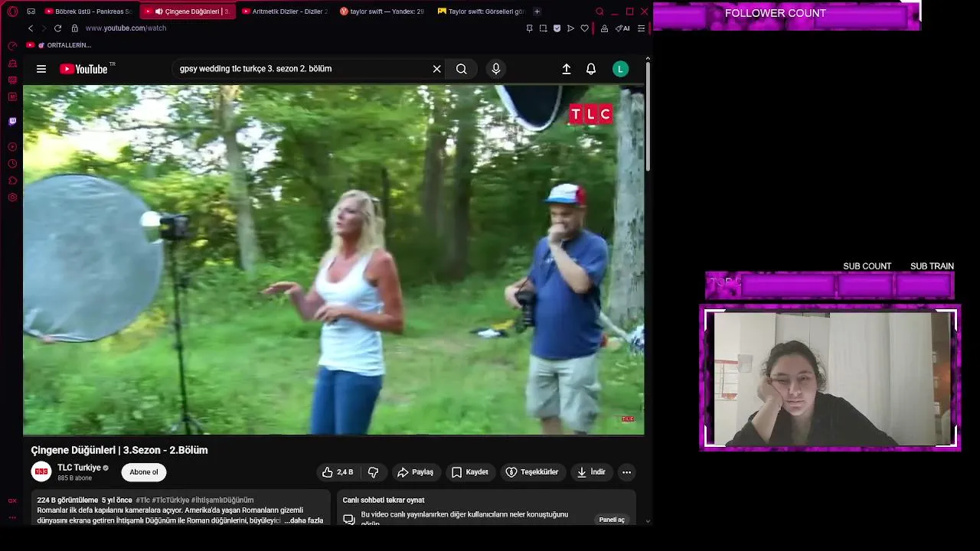Screen dimensions: 980x551
Task: Download the video with İndir
Action: click(x=591, y=472)
